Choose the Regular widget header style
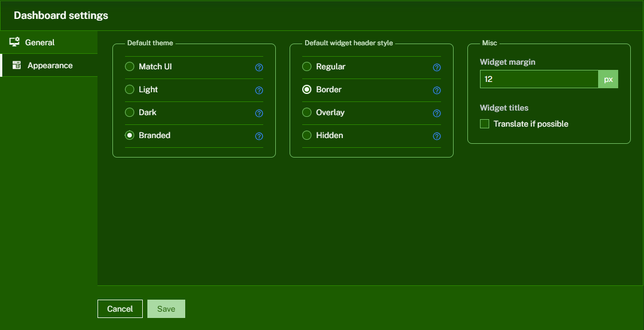Screen dimensions: 644x330 307,66
